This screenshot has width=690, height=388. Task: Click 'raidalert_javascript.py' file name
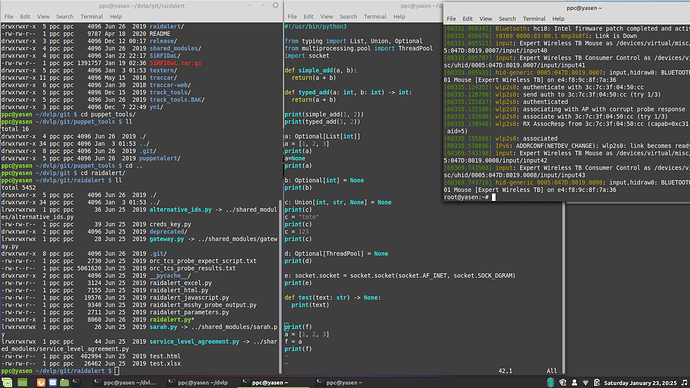(x=189, y=297)
